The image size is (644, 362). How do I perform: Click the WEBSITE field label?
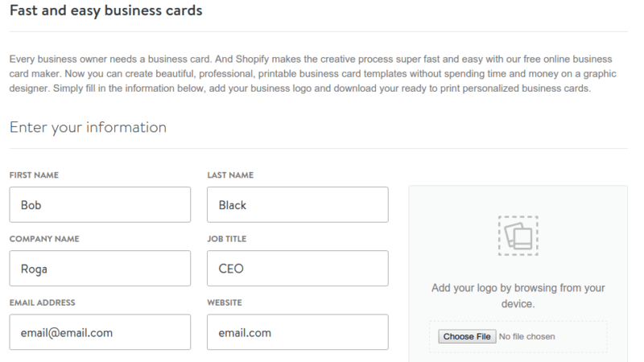225,302
